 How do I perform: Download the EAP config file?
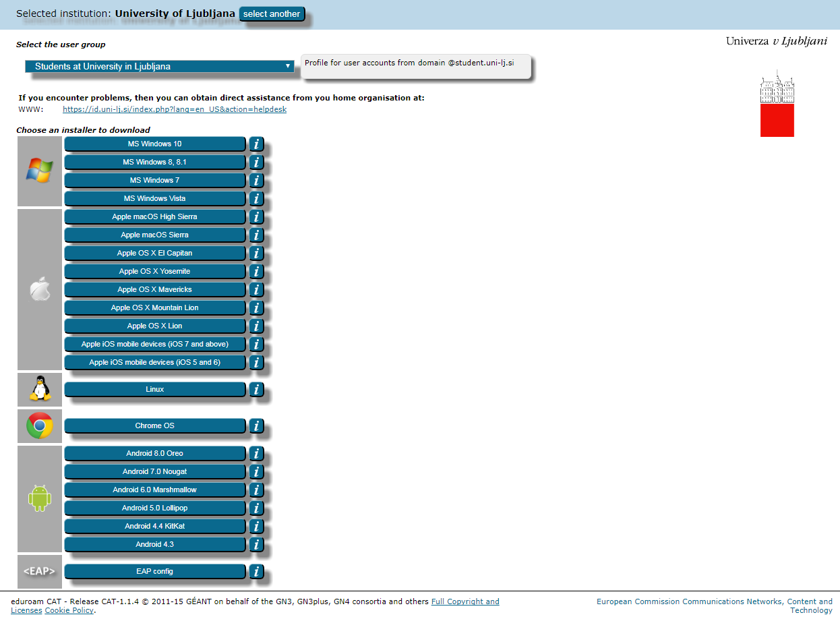pyautogui.click(x=155, y=572)
